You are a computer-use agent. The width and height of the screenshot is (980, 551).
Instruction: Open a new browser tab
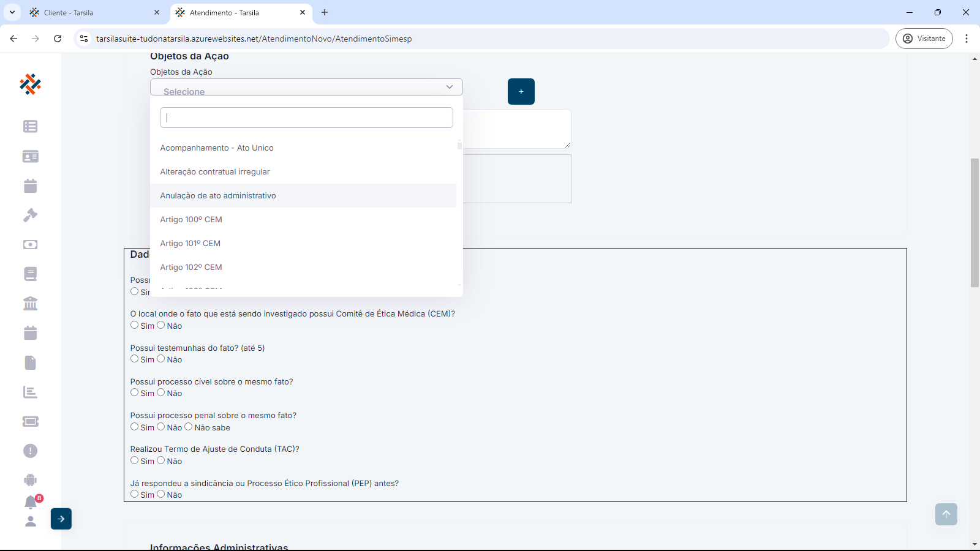(325, 12)
